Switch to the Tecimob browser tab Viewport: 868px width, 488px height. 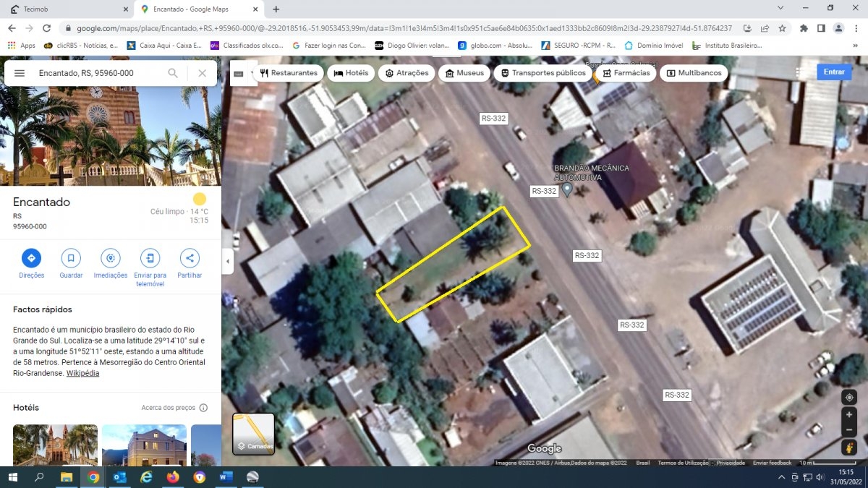point(65,9)
